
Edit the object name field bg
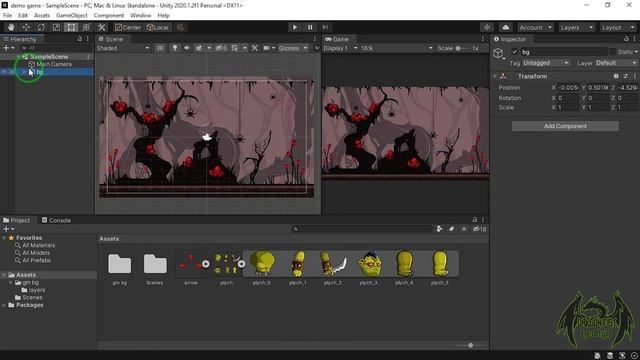pyautogui.click(x=564, y=52)
